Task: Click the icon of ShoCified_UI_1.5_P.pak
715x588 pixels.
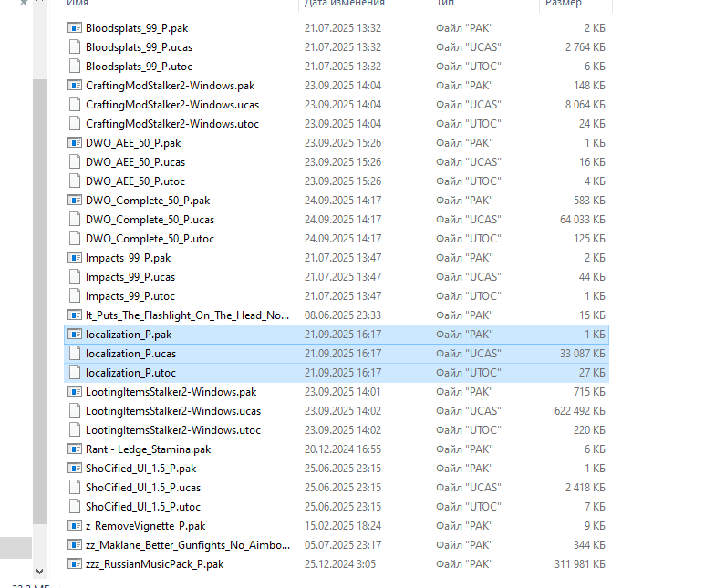Action: tap(75, 469)
